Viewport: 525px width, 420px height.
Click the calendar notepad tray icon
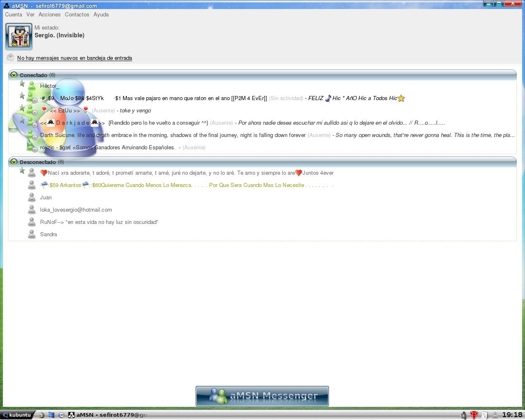(485, 415)
